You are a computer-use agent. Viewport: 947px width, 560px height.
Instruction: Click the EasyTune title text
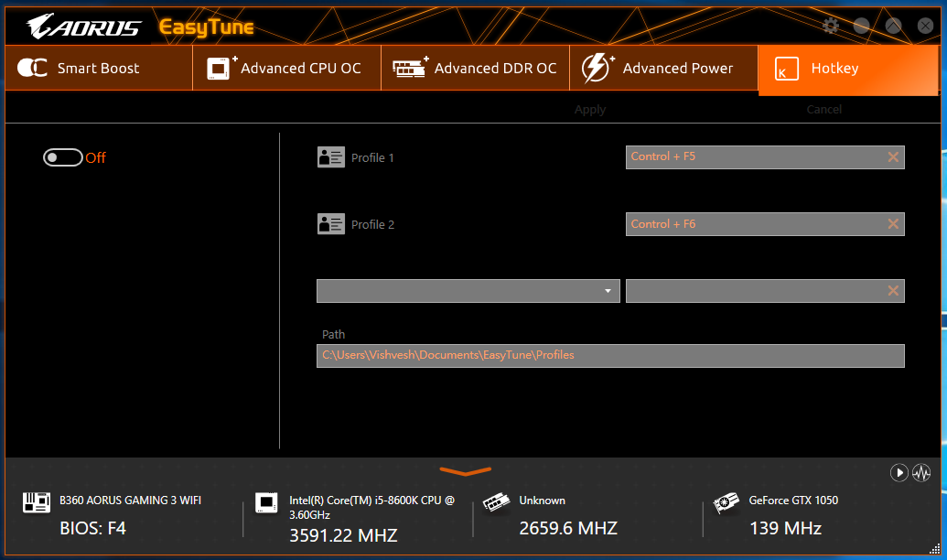click(x=207, y=27)
